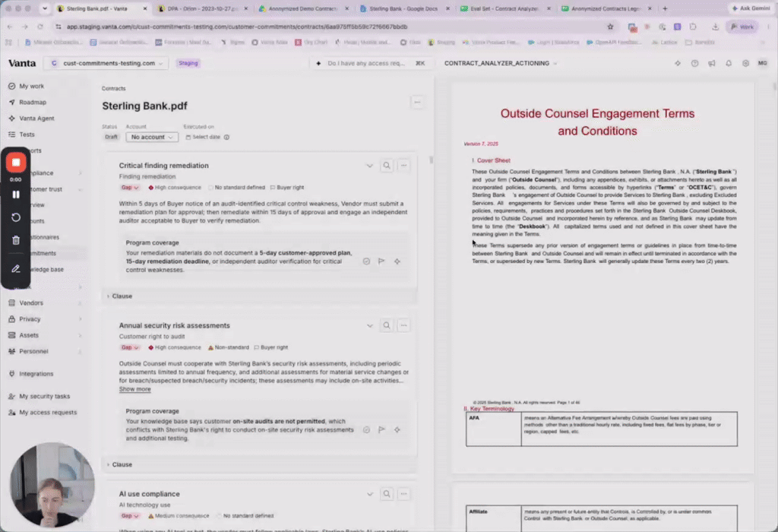Open more options for Annual security risk assessments

pos(404,325)
